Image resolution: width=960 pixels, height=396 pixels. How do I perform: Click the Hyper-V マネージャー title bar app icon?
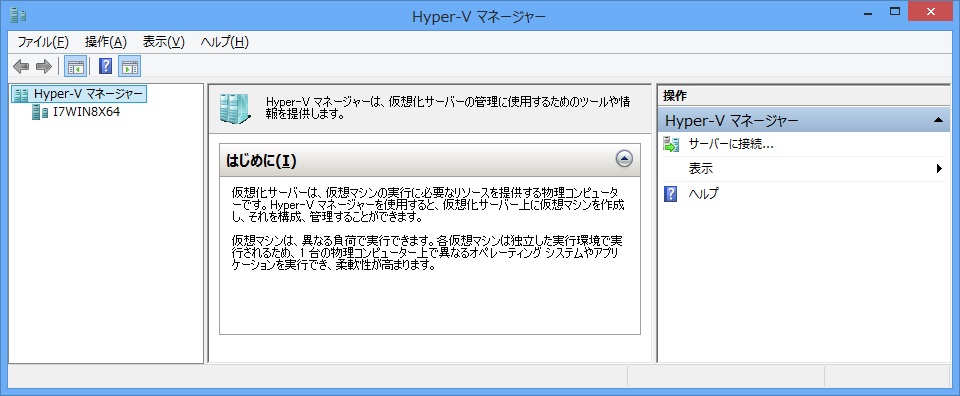(x=18, y=15)
